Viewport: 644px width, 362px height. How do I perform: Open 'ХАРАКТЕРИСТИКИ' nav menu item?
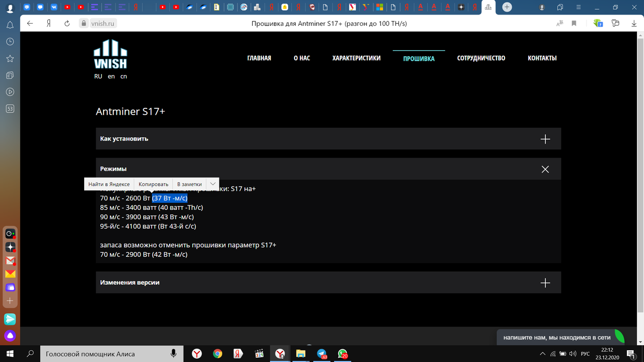tap(356, 58)
